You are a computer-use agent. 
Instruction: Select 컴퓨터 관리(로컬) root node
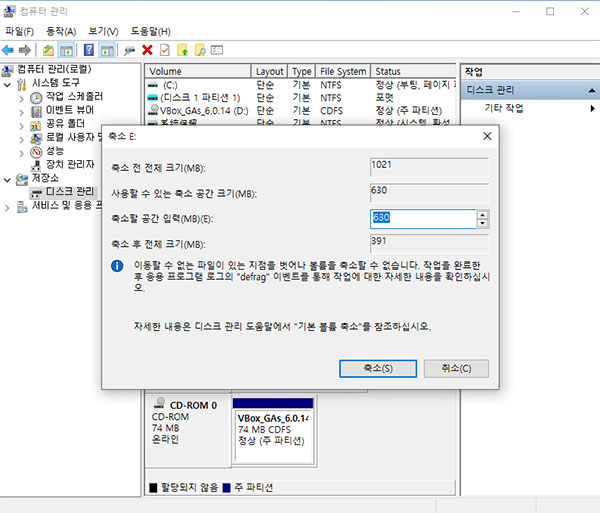pyautogui.click(x=54, y=69)
